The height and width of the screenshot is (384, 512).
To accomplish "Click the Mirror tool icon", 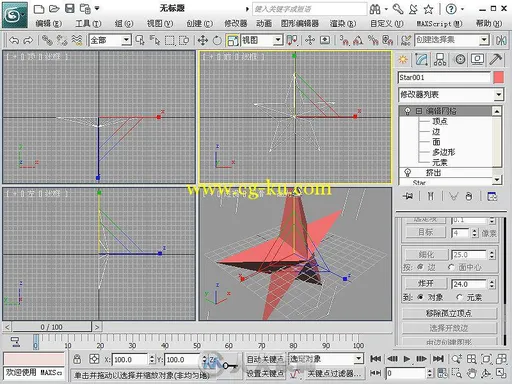I will [x=501, y=40].
